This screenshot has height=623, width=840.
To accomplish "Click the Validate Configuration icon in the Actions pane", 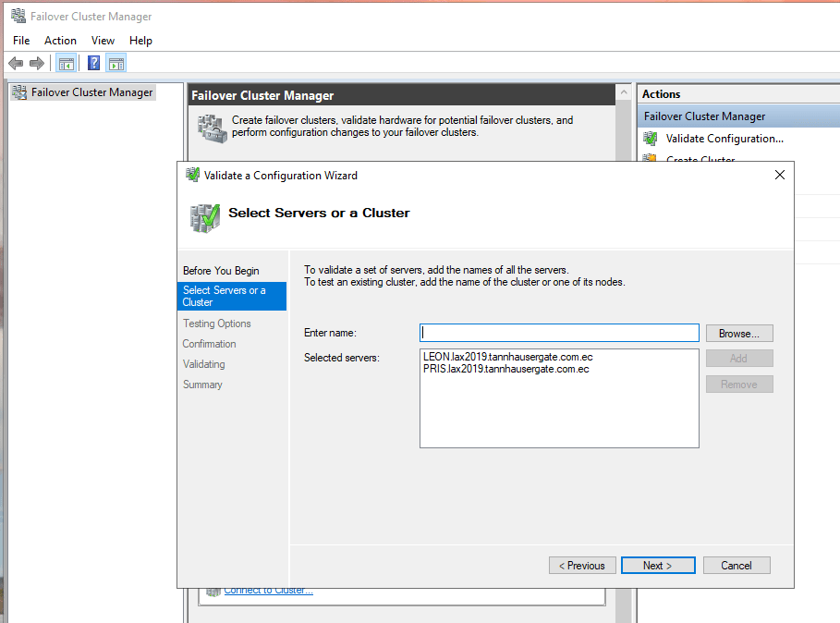I will (651, 139).
